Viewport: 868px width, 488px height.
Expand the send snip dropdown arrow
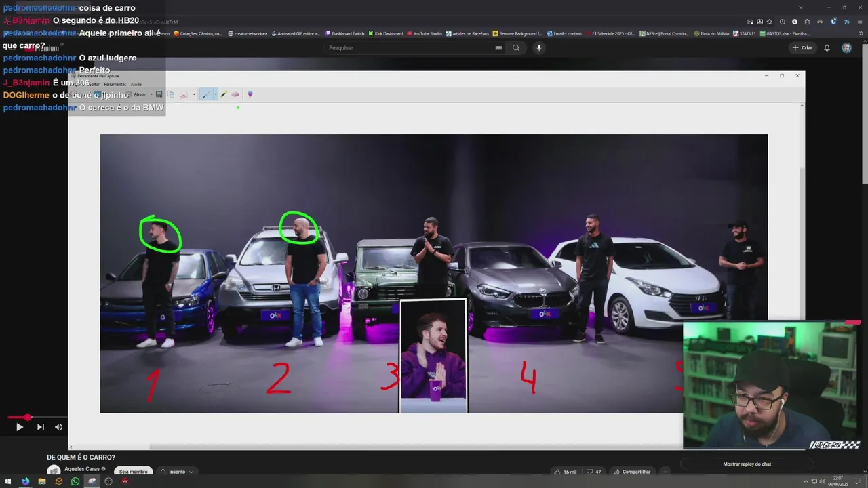pos(194,95)
